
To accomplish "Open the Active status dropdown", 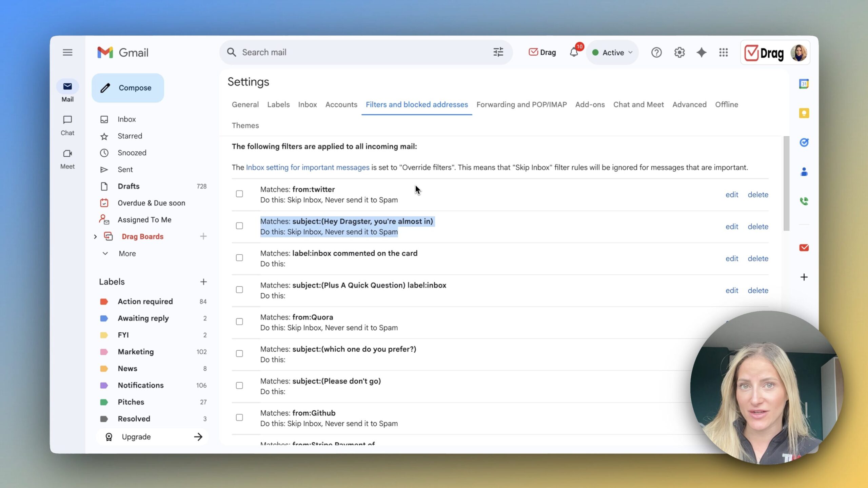I will click(612, 52).
